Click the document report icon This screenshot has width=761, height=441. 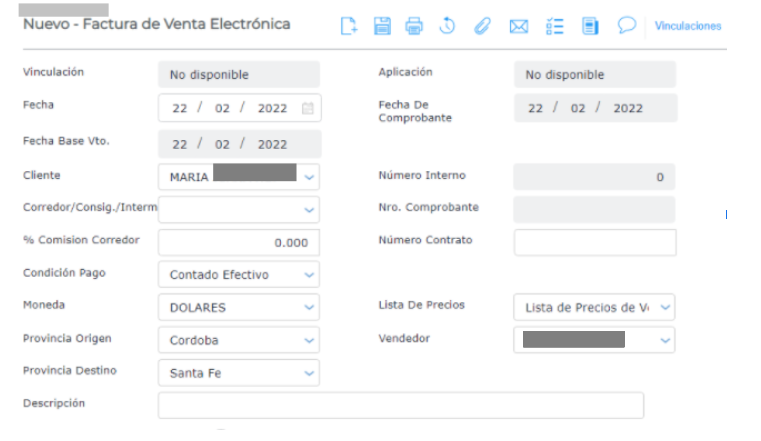pos(590,27)
